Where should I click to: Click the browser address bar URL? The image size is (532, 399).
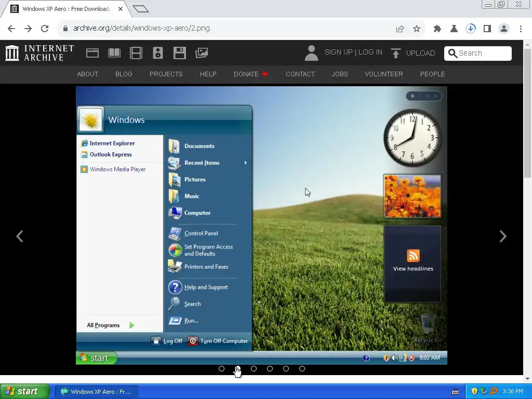[141, 28]
